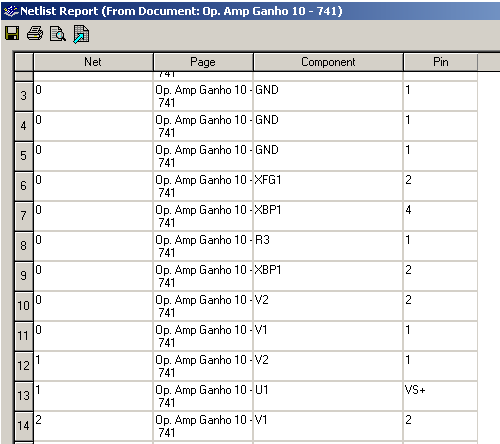This screenshot has width=500, height=444.
Task: Click the R3 component cell
Action: click(x=328, y=246)
